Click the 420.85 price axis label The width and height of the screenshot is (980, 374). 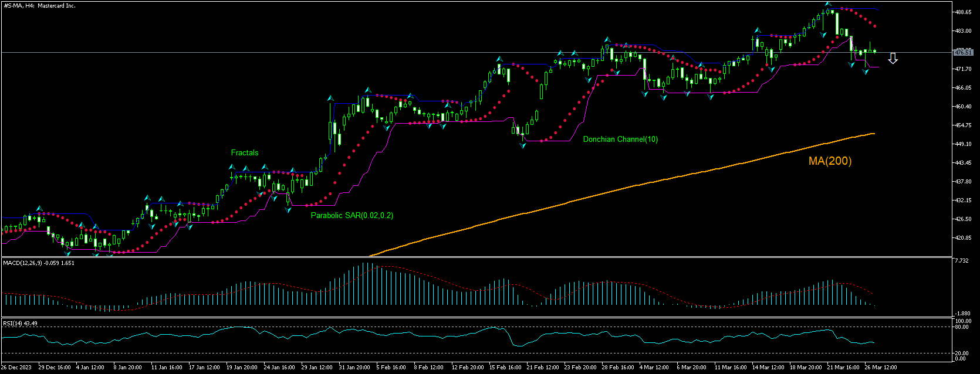tap(963, 238)
